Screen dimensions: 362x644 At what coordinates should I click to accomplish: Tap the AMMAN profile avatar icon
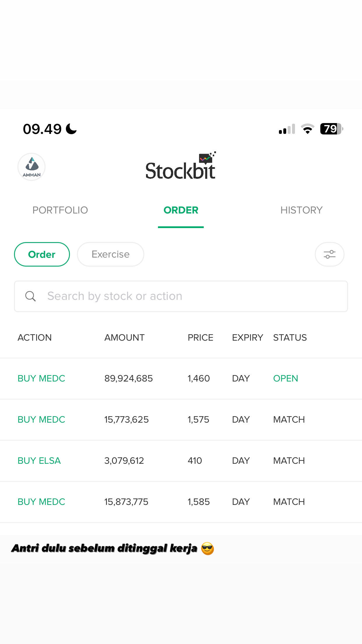coord(31,167)
